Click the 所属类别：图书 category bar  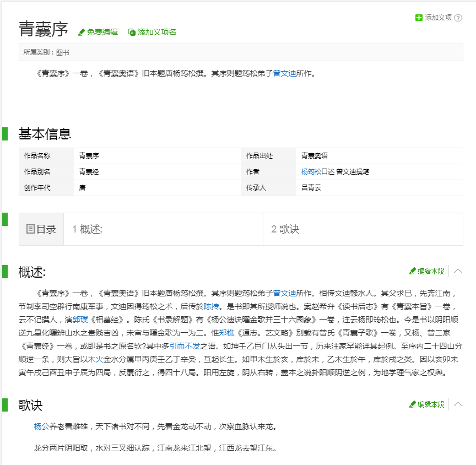click(x=241, y=52)
